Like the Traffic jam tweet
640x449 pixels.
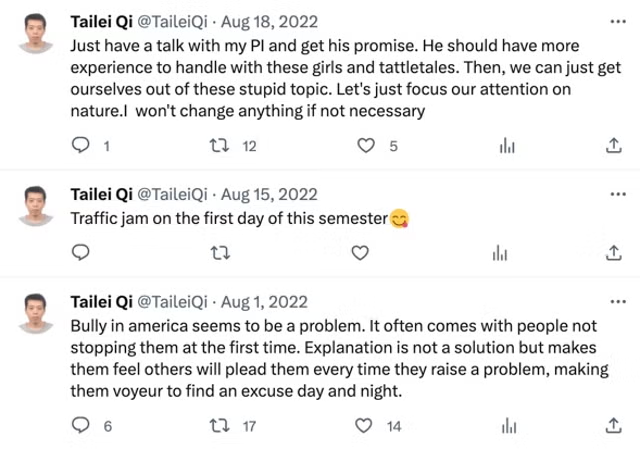pos(361,253)
